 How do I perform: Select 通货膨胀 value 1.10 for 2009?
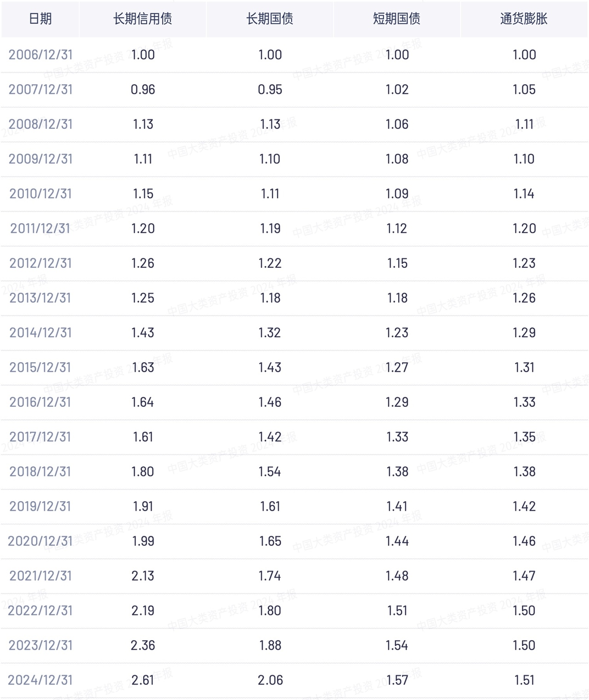click(x=524, y=159)
